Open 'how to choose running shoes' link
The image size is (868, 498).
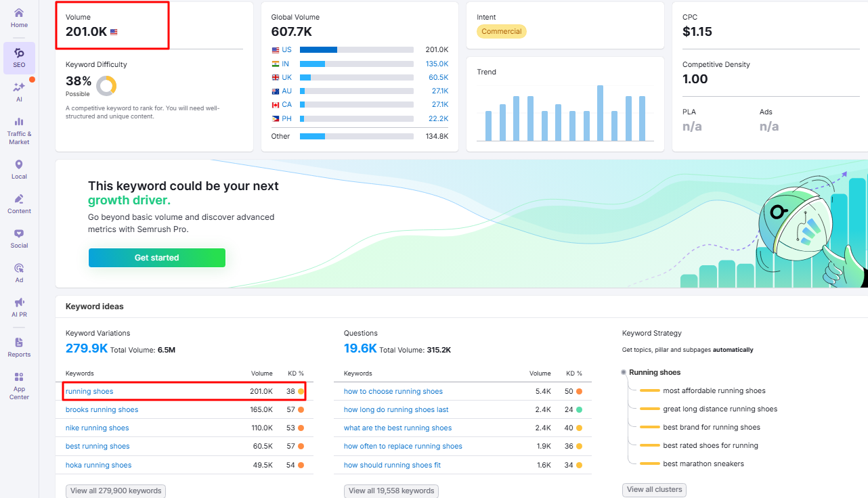(x=393, y=391)
